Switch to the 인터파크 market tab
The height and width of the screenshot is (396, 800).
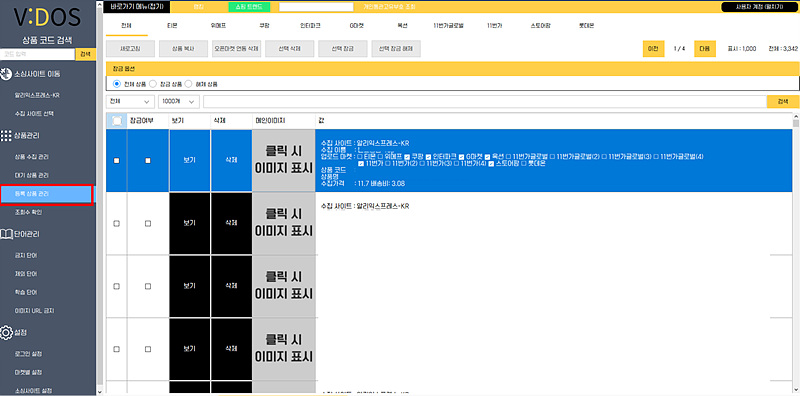[x=310, y=26]
